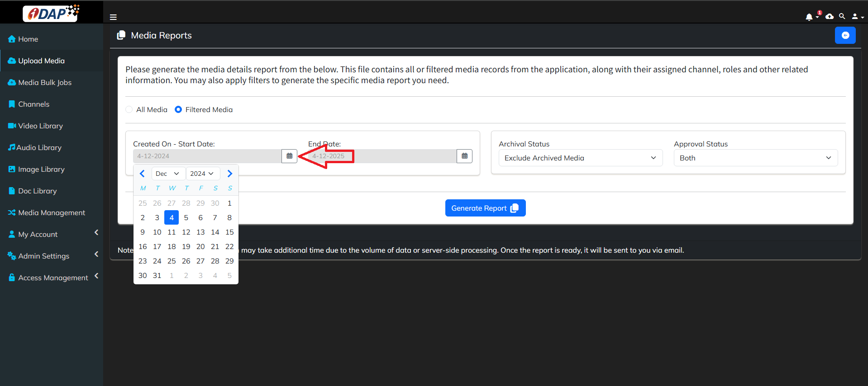Click the Generate Report button
The height and width of the screenshot is (386, 868).
[x=485, y=208]
